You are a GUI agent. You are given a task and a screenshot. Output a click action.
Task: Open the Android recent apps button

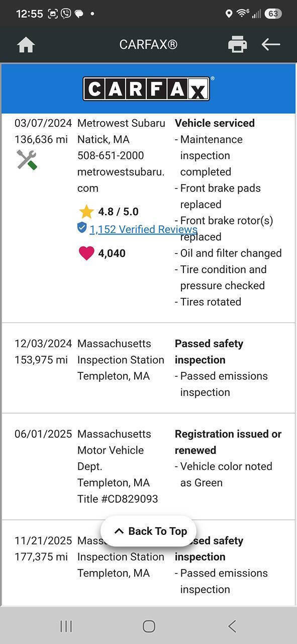66,626
